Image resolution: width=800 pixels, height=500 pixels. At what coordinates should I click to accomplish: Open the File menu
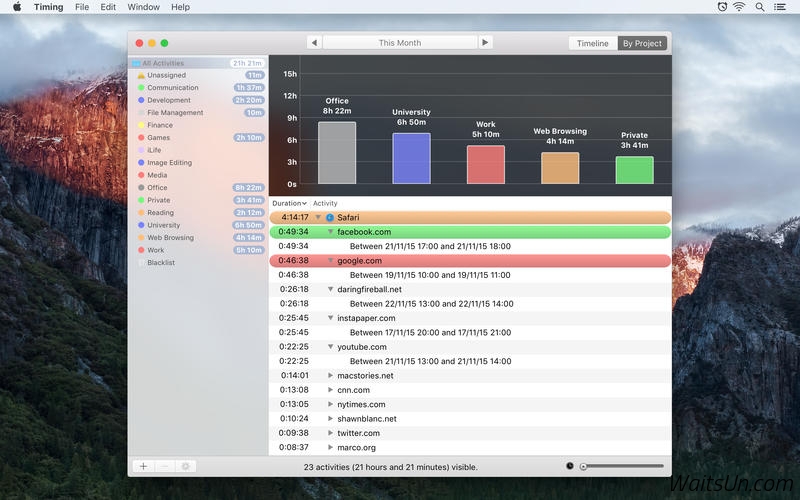pyautogui.click(x=82, y=7)
